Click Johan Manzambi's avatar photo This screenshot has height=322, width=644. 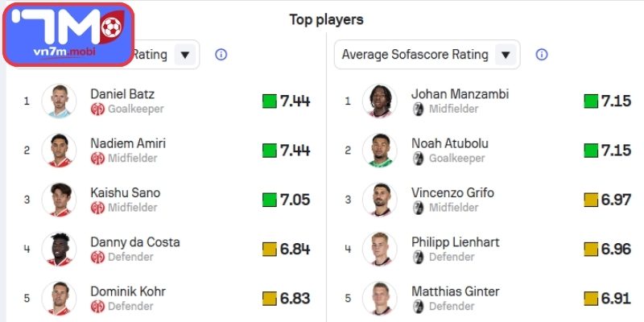coord(379,101)
